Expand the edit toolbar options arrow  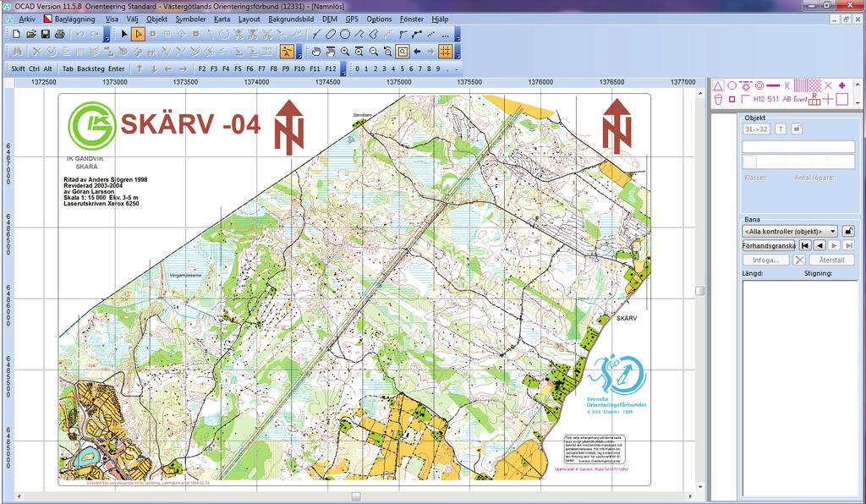point(299,52)
